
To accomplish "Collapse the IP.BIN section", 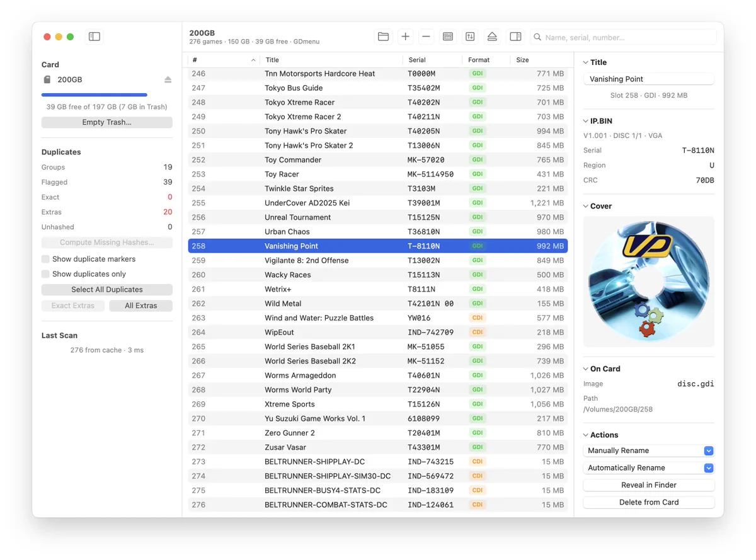I will point(586,121).
